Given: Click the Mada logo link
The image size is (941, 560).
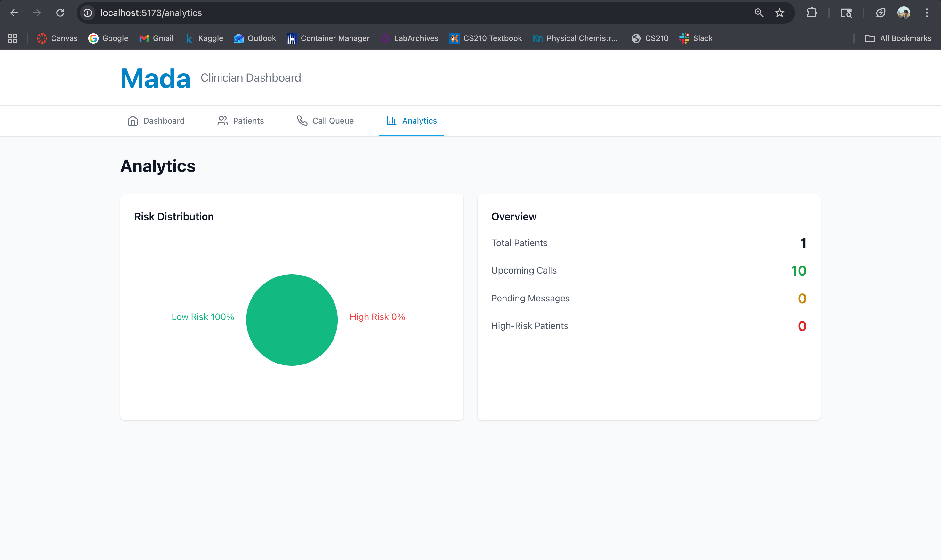Looking at the screenshot, I should (x=156, y=78).
